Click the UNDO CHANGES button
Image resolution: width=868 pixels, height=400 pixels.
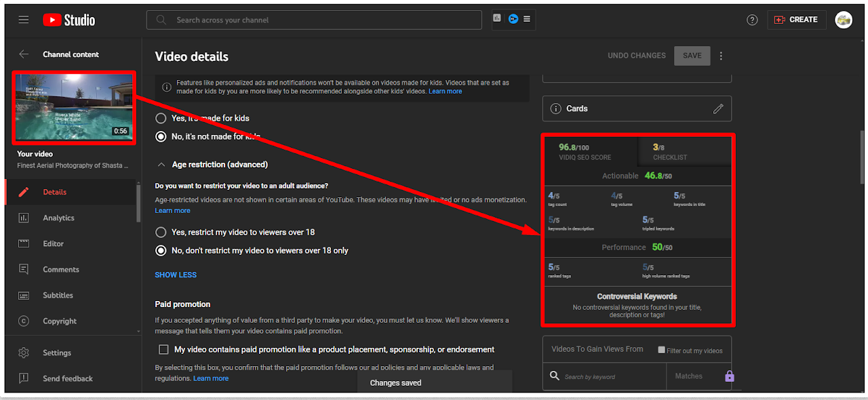coord(636,56)
